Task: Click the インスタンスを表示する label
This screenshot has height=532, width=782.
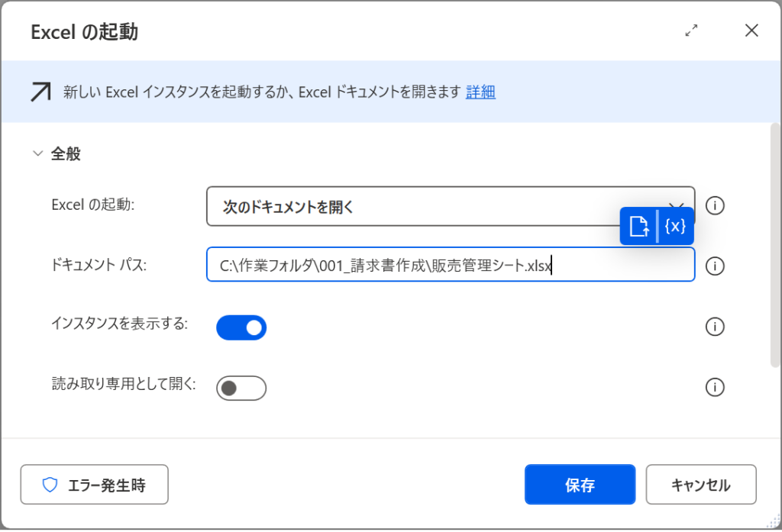Action: pos(120,324)
